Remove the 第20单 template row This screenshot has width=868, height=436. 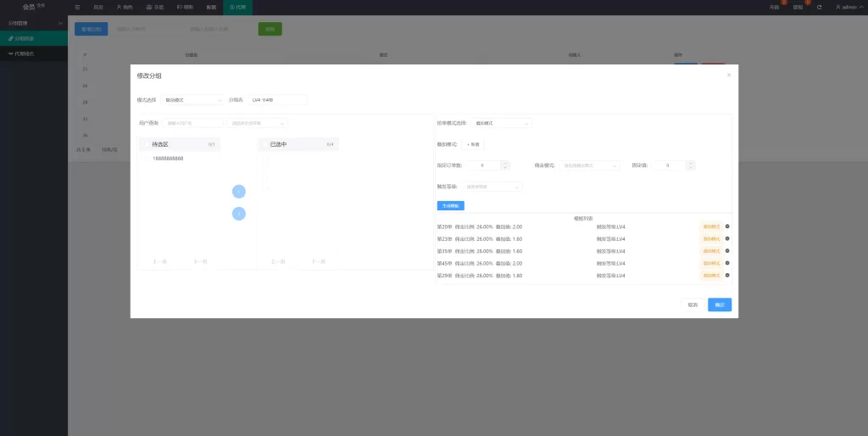pyautogui.click(x=727, y=226)
